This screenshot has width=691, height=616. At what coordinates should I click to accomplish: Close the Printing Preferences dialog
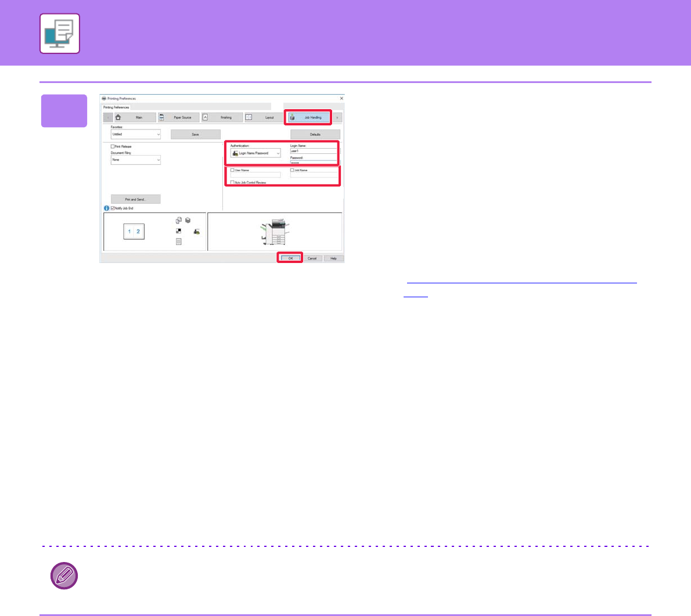341,98
